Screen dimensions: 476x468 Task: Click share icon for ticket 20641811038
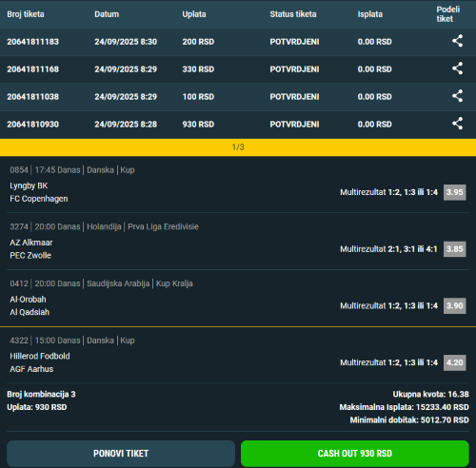pyautogui.click(x=457, y=96)
